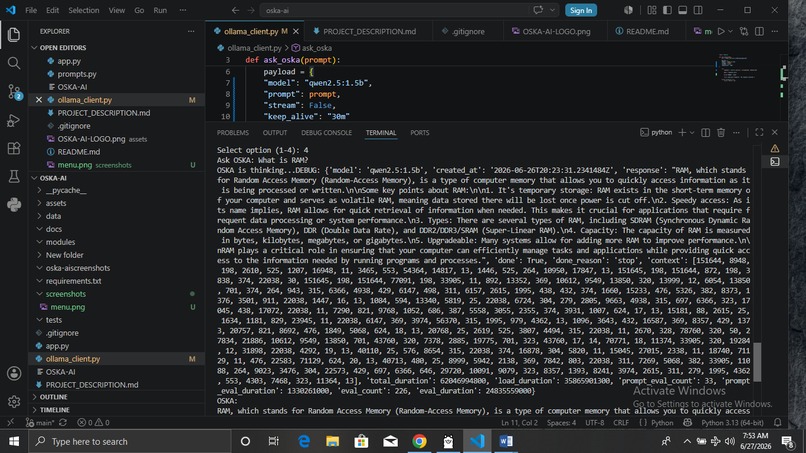The width and height of the screenshot is (806, 453).
Task: Close the terminal panel
Action: 775,133
